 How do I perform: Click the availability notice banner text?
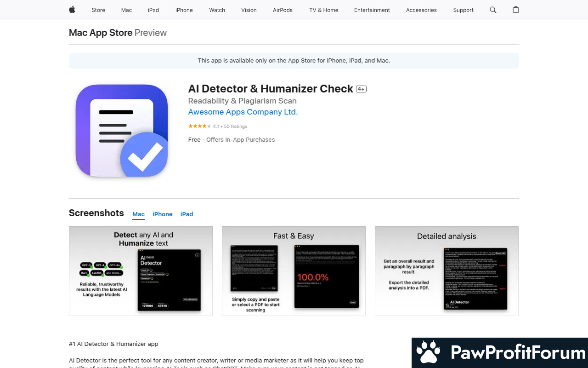[294, 61]
